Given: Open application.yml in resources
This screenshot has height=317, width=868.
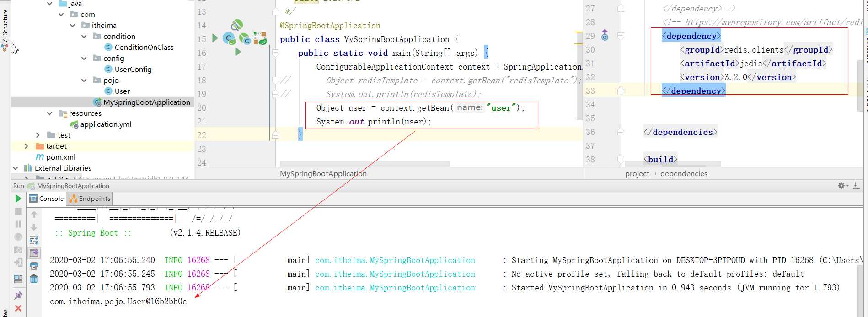Looking at the screenshot, I should pos(105,124).
